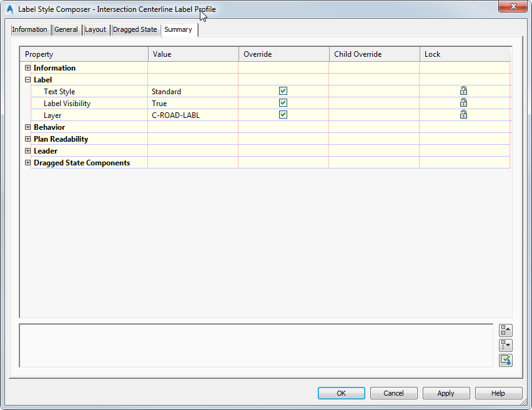This screenshot has height=410, width=532.
Task: Toggle the lock icon for Layer
Action: coord(463,115)
